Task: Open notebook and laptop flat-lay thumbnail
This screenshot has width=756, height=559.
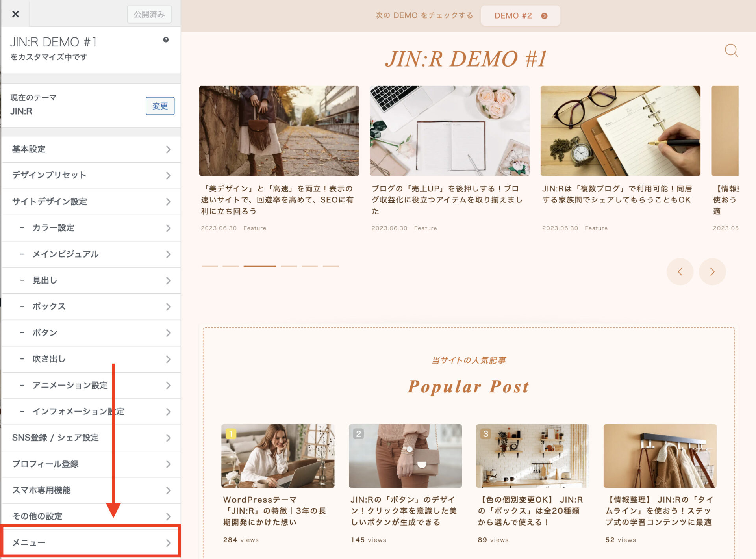Action: pos(450,131)
